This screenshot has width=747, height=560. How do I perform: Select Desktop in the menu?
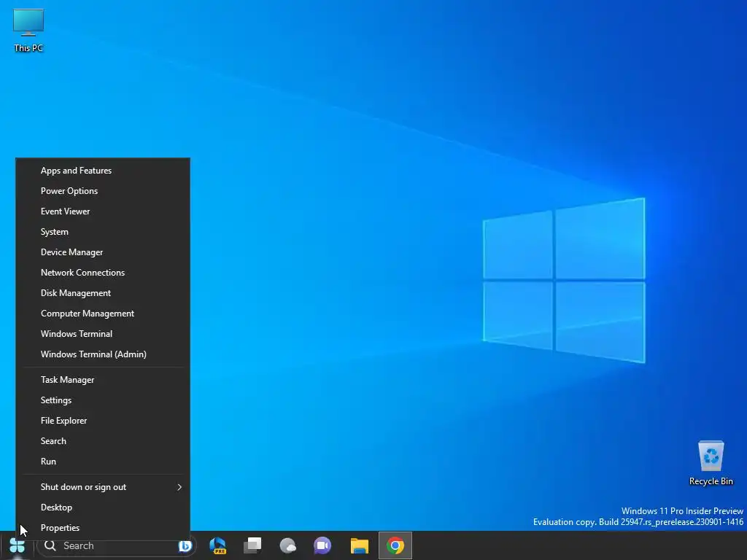[103, 507]
